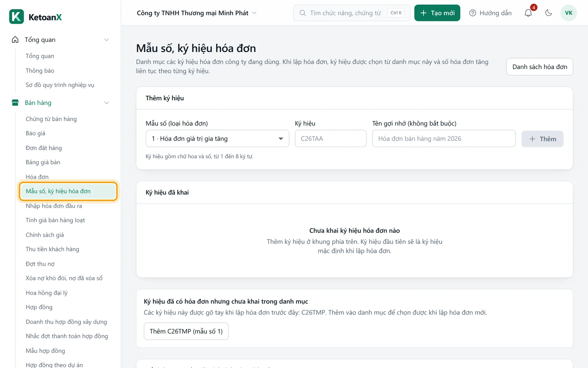588x368 pixels.
Task: Open Hóa đơn menu item
Action: 37,177
